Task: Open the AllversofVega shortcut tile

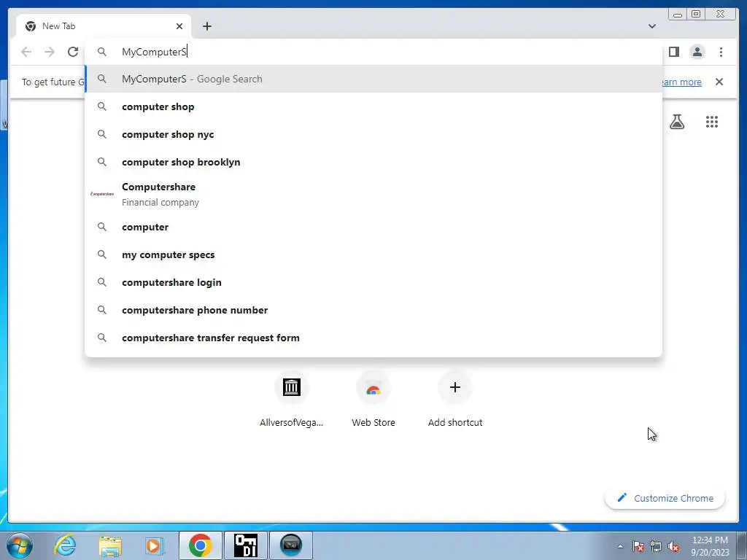Action: [x=291, y=400]
